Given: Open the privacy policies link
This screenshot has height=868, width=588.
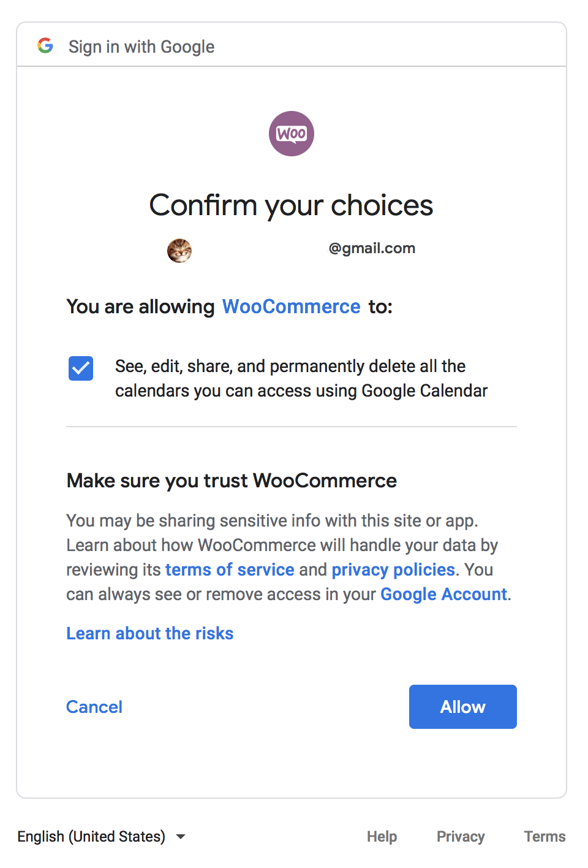Looking at the screenshot, I should point(393,569).
